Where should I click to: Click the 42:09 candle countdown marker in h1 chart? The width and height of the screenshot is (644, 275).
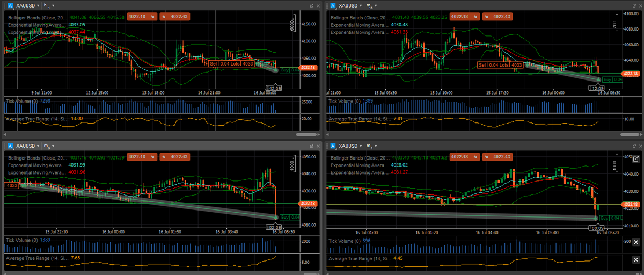click(274, 88)
